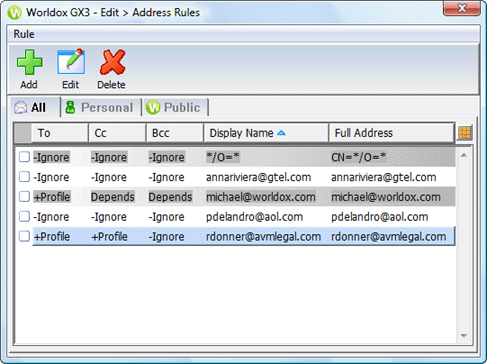Sort by the Bcc column header
Screen dimensions: 487x364
pyautogui.click(x=175, y=133)
